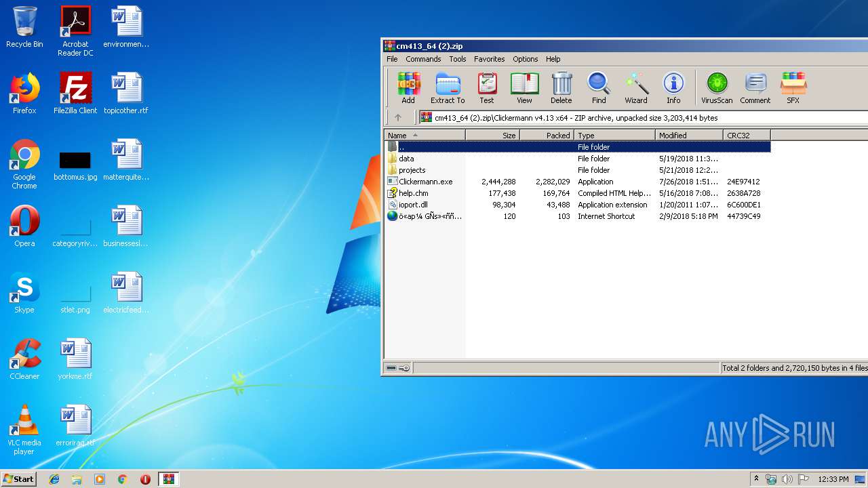Go up one folder level arrow
This screenshot has height=488, width=868.
(x=398, y=117)
